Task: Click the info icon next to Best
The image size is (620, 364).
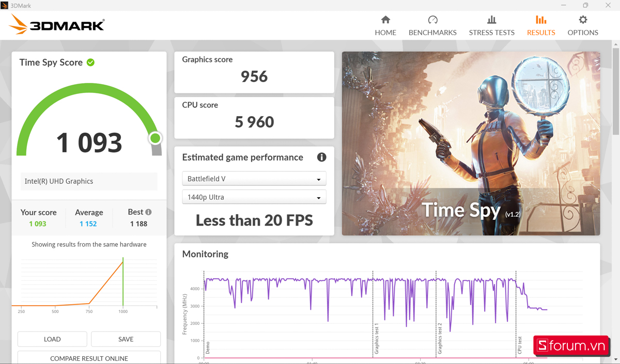Action: click(x=148, y=212)
